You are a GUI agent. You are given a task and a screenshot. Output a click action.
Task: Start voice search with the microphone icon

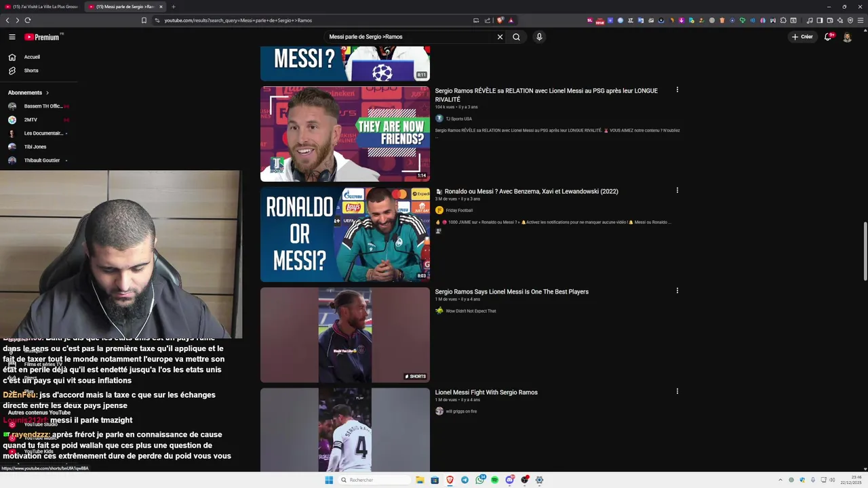click(539, 37)
